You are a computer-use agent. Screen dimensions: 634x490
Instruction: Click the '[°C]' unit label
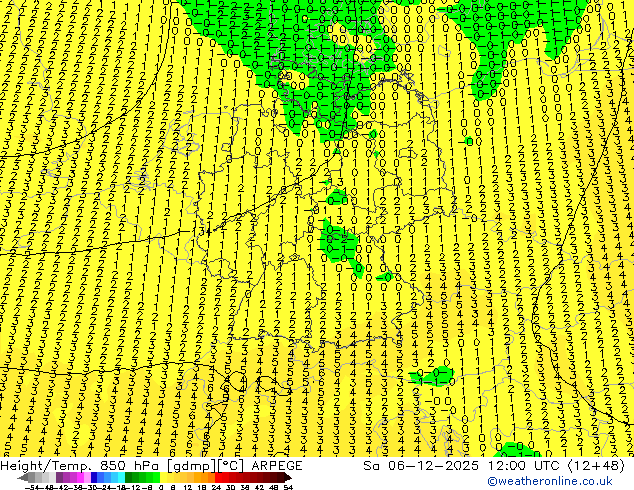click(231, 466)
